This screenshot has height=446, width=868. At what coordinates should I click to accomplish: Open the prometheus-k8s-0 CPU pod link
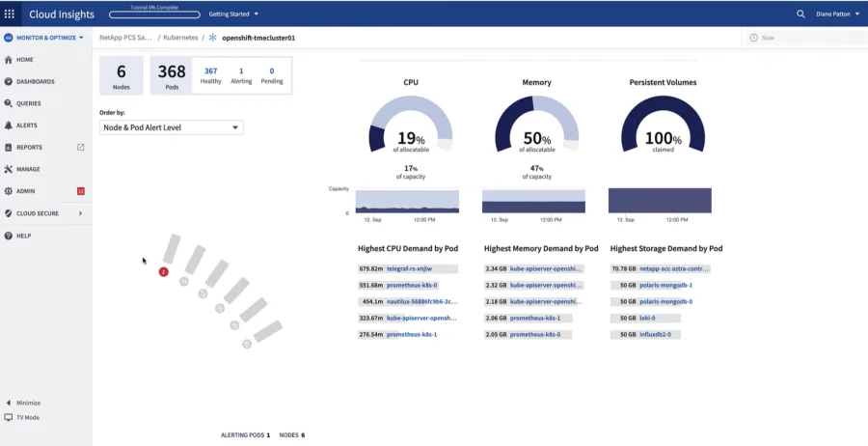(x=412, y=286)
